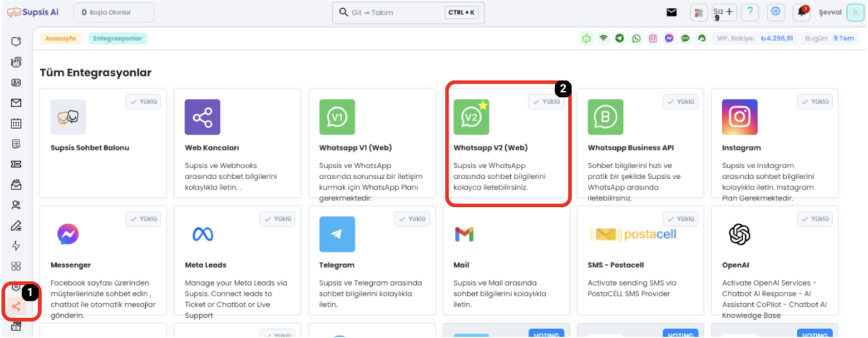Click the Web Kancaları purple webhook icon
The image size is (868, 338).
pyautogui.click(x=203, y=117)
